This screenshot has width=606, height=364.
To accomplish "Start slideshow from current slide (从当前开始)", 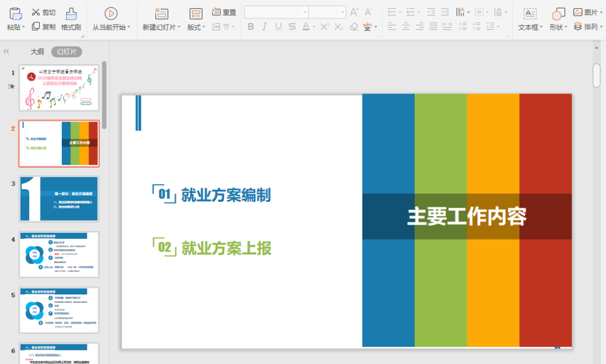I will click(x=111, y=14).
